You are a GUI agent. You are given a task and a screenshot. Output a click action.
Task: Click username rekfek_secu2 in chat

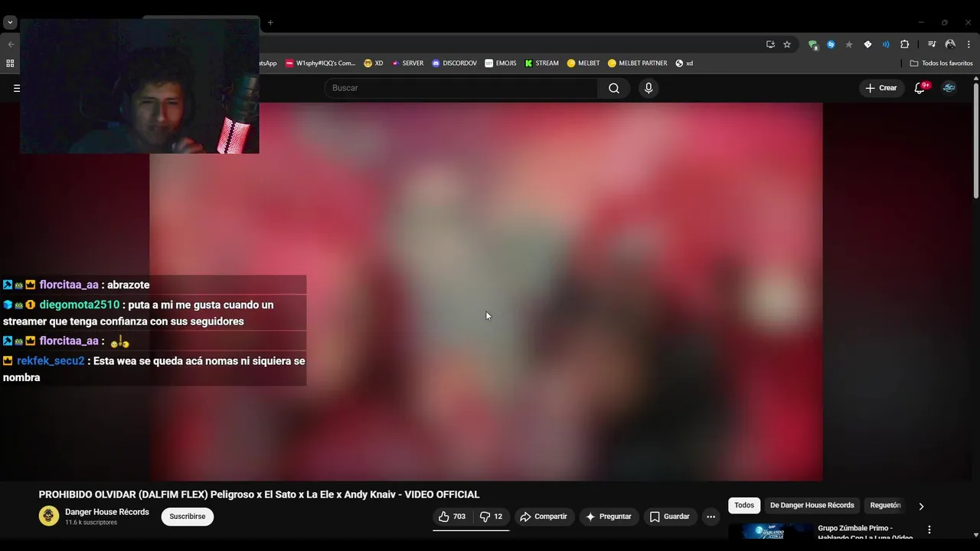pos(51,360)
